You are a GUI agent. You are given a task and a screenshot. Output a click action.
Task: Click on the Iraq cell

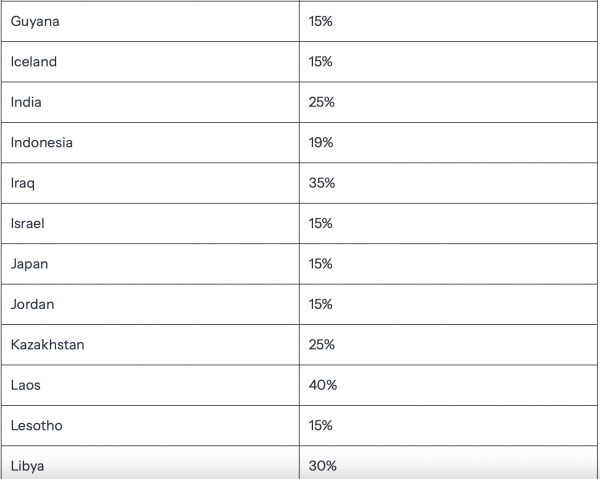[22, 183]
